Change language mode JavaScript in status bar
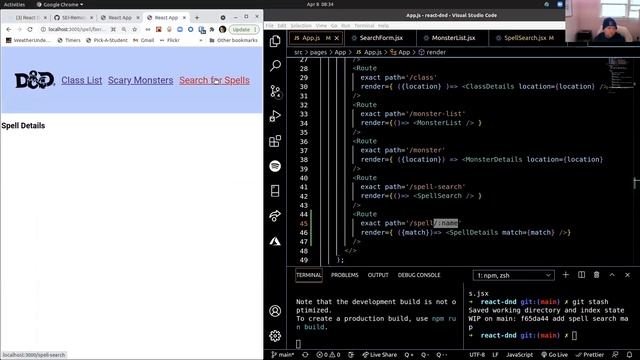640x360 pixels. pos(519,355)
